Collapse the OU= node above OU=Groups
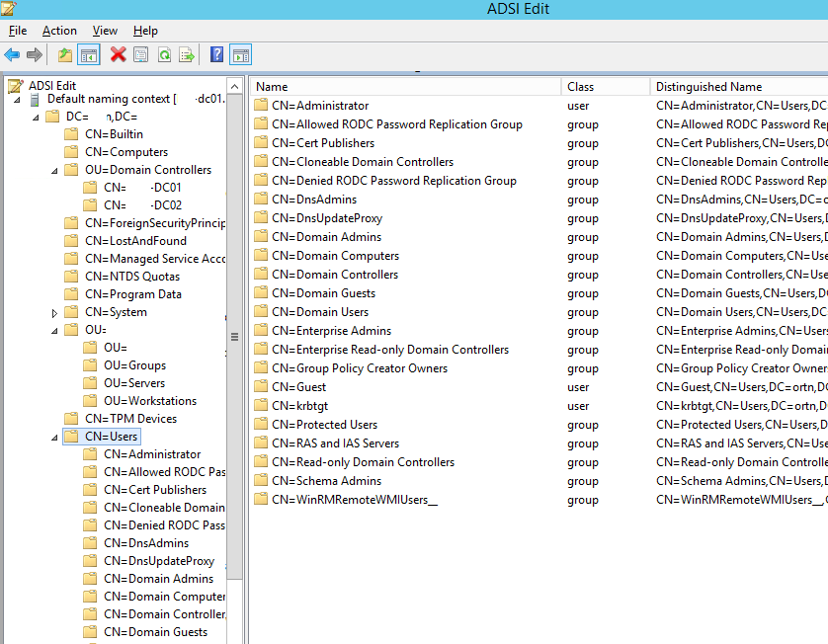The height and width of the screenshot is (644, 828). pyautogui.click(x=54, y=331)
